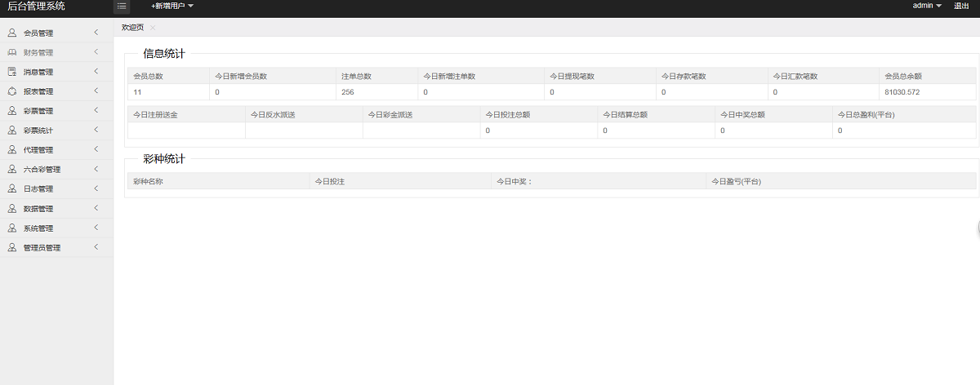Switch to the 欢迎页 tab
The width and height of the screenshot is (980, 385).
pyautogui.click(x=132, y=28)
